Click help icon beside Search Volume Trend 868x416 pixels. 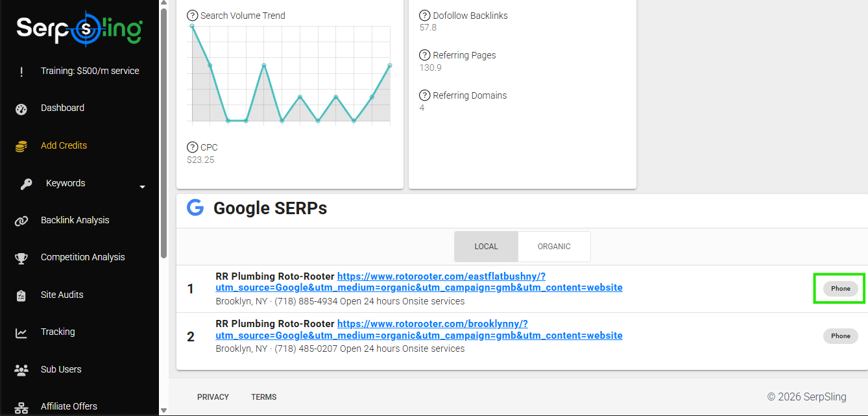(192, 16)
